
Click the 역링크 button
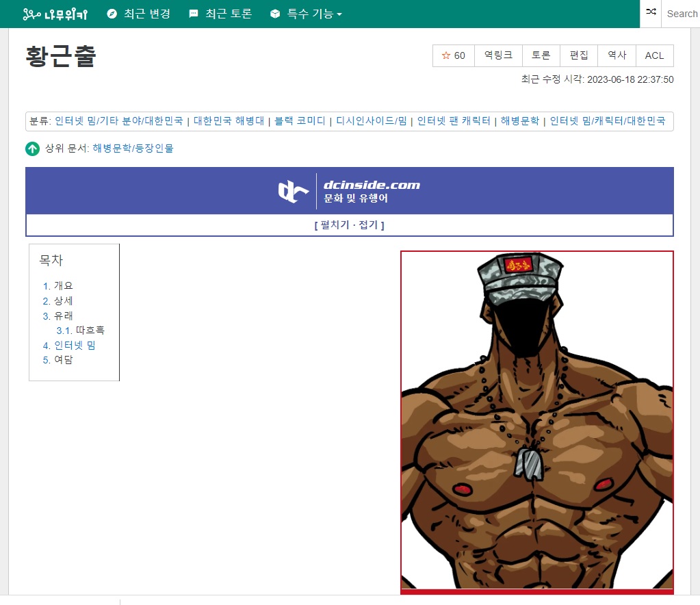click(x=498, y=55)
